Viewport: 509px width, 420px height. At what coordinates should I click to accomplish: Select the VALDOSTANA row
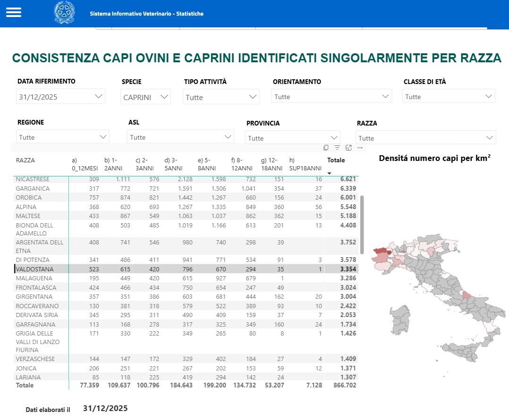point(186,269)
